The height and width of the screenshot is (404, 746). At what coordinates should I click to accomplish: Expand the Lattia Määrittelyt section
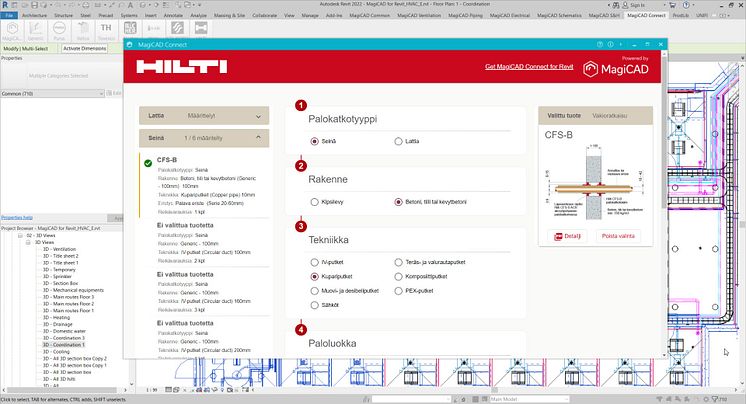pos(204,116)
